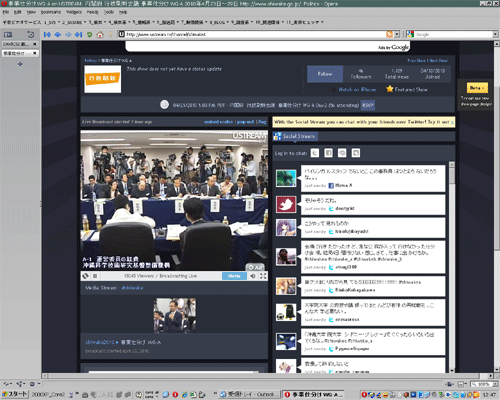Expand the 7_ bookmark folder
Viewport: 500px width, 400px height.
coord(193,22)
